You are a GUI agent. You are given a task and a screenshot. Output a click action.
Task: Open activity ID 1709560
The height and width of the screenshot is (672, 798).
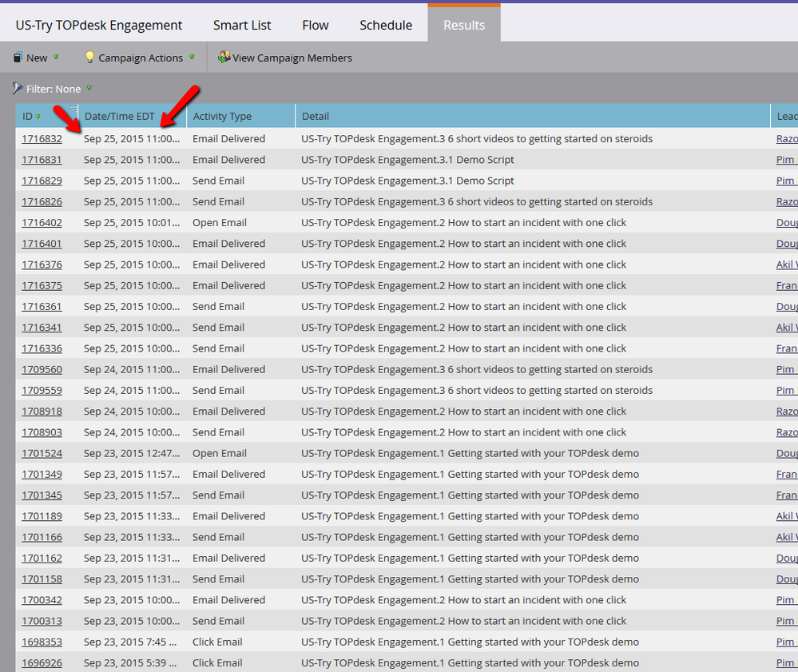click(42, 369)
